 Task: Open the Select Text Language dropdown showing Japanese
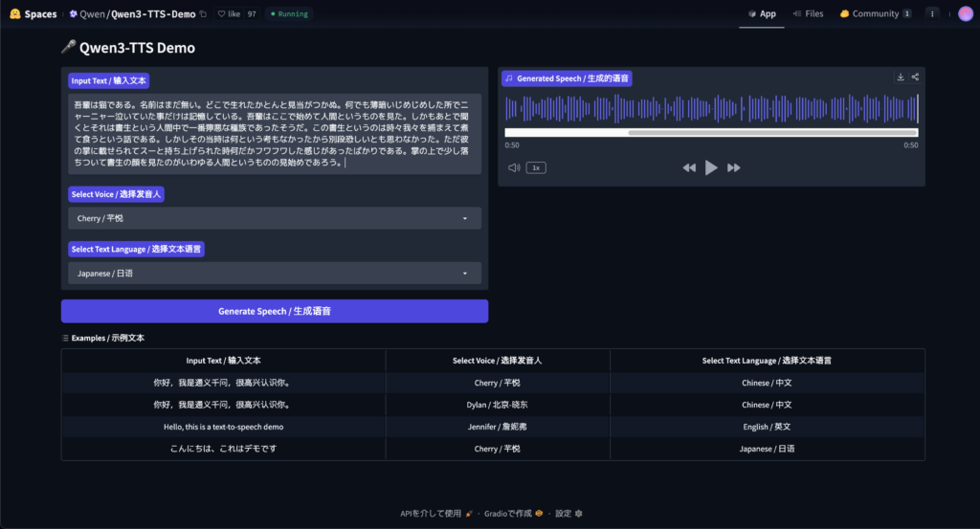[x=275, y=273]
